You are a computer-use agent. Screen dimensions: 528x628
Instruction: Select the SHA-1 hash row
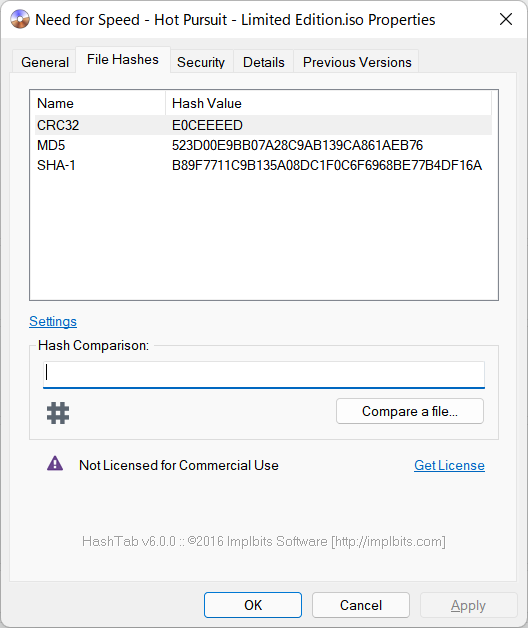(x=264, y=165)
